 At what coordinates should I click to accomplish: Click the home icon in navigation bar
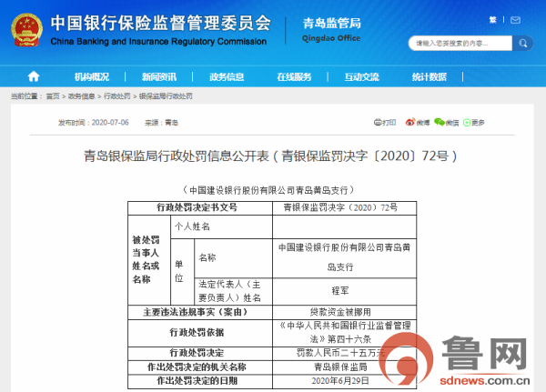point(34,76)
